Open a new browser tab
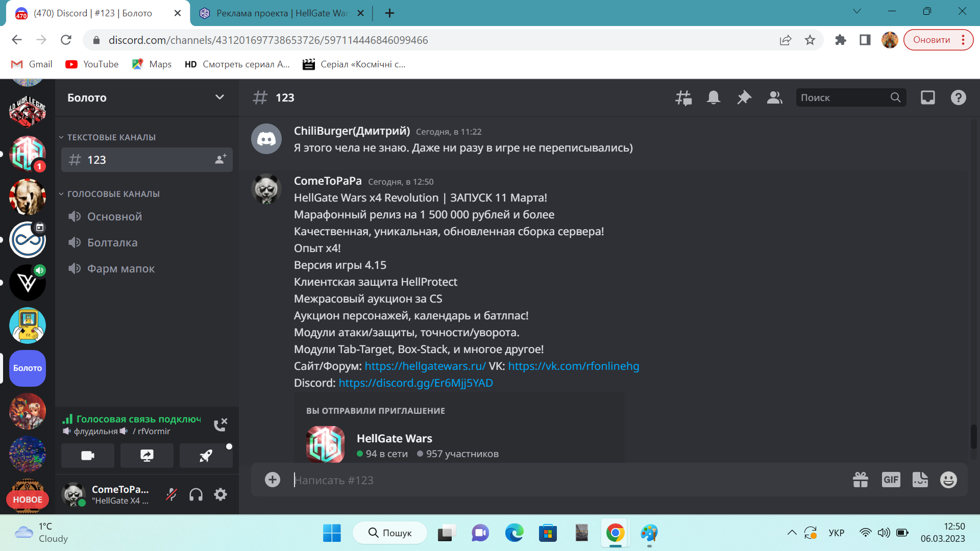This screenshot has width=980, height=551. coord(389,13)
